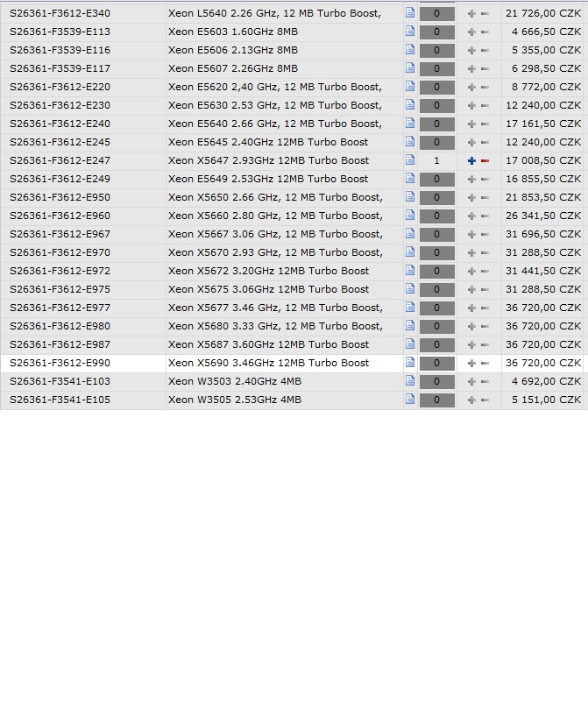Click the plus icon for Xeon X5647
Viewport: 588px width, 701px height.
pyautogui.click(x=471, y=161)
